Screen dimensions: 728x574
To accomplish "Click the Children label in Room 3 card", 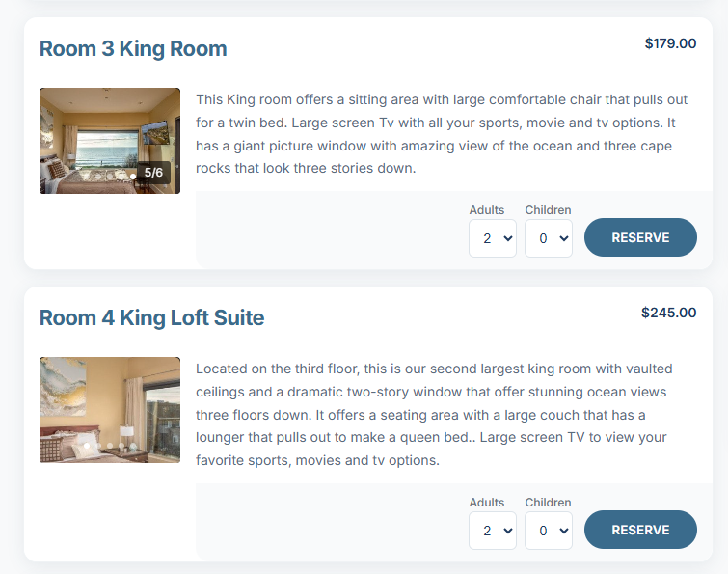I will click(x=548, y=210).
